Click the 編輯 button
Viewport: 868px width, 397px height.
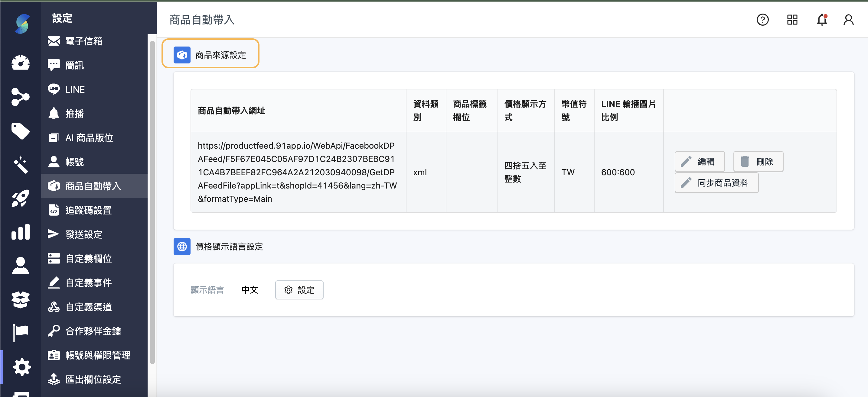[x=699, y=162]
